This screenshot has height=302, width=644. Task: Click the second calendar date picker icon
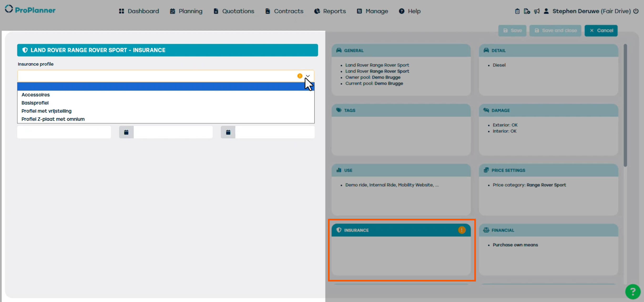click(x=228, y=132)
